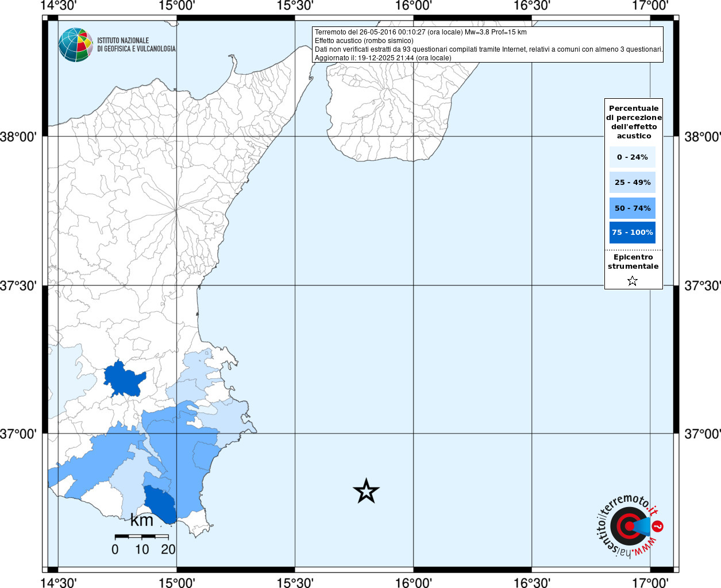Click the 'Terremoto del 26-05-2016' header line
The image size is (721, 588).
(421, 32)
